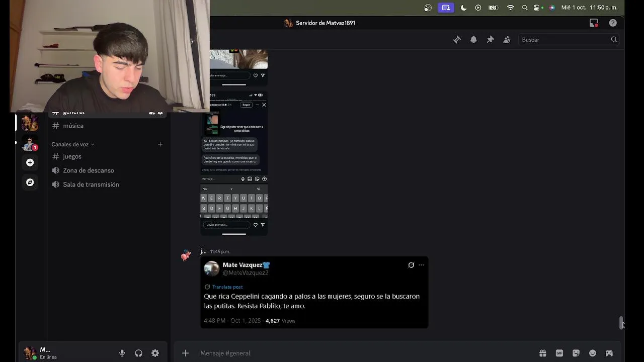Open the phone screenshot with the keyboard
644x362 pixels.
[x=234, y=163]
